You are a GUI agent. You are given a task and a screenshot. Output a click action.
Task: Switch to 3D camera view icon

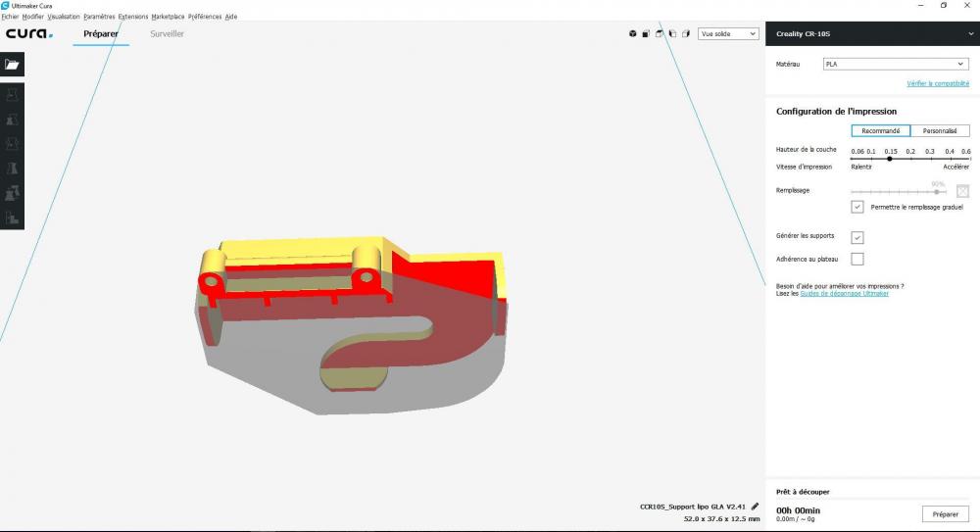tap(632, 33)
